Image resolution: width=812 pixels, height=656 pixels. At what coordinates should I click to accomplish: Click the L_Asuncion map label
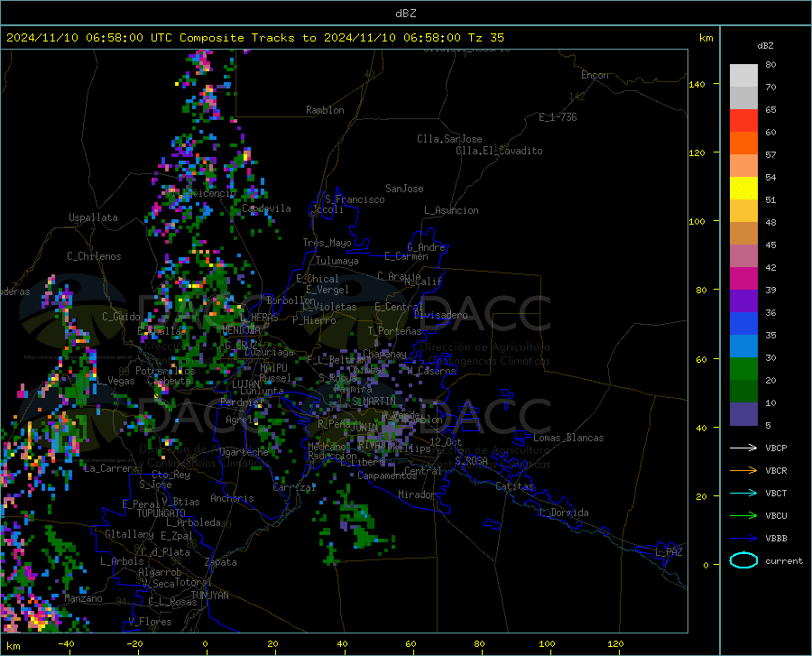(451, 210)
